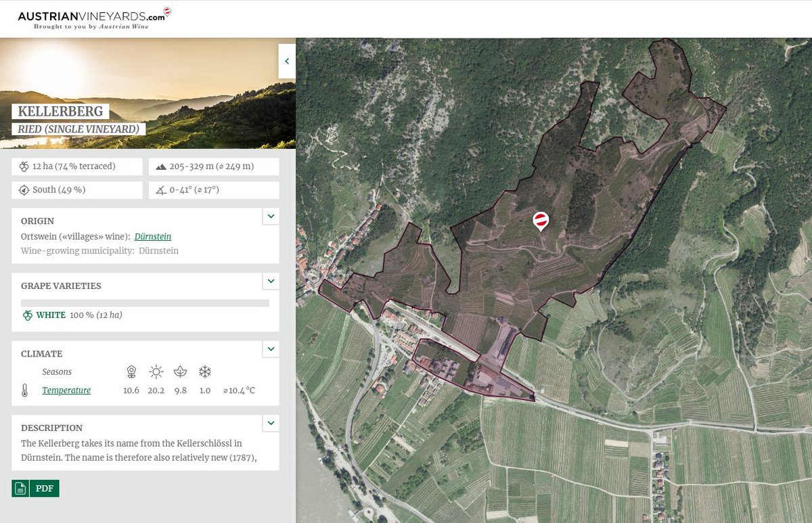Click the 205-329 m elevation value
The width and height of the screenshot is (812, 523).
coord(212,166)
